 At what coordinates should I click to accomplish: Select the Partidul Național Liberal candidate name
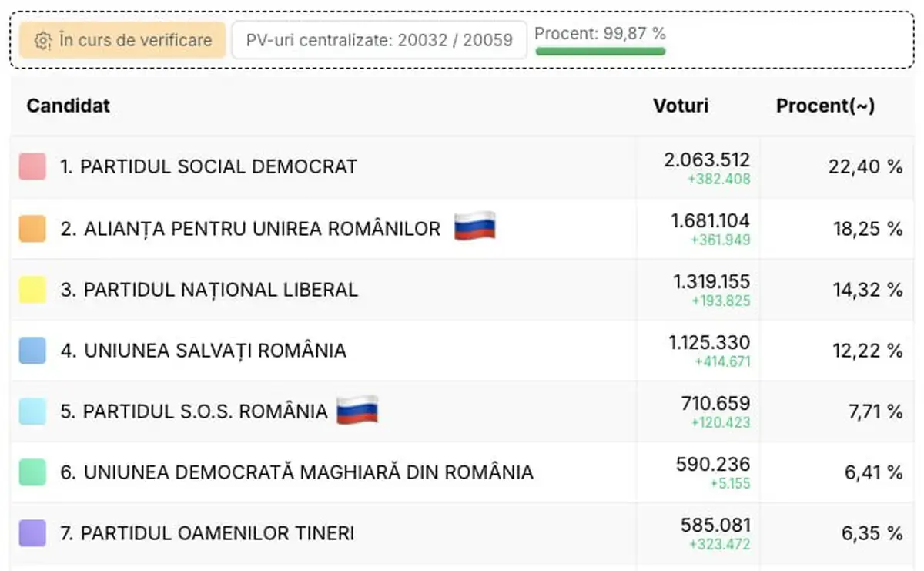coord(220,290)
